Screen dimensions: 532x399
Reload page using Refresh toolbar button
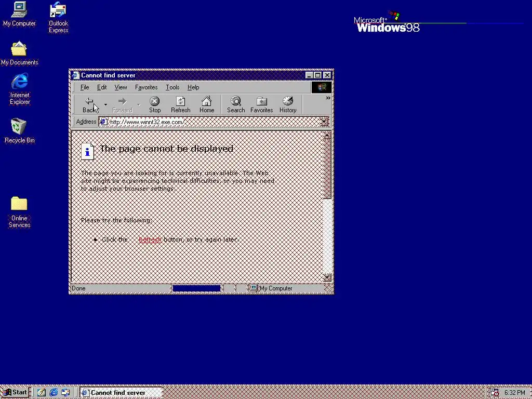[180, 105]
